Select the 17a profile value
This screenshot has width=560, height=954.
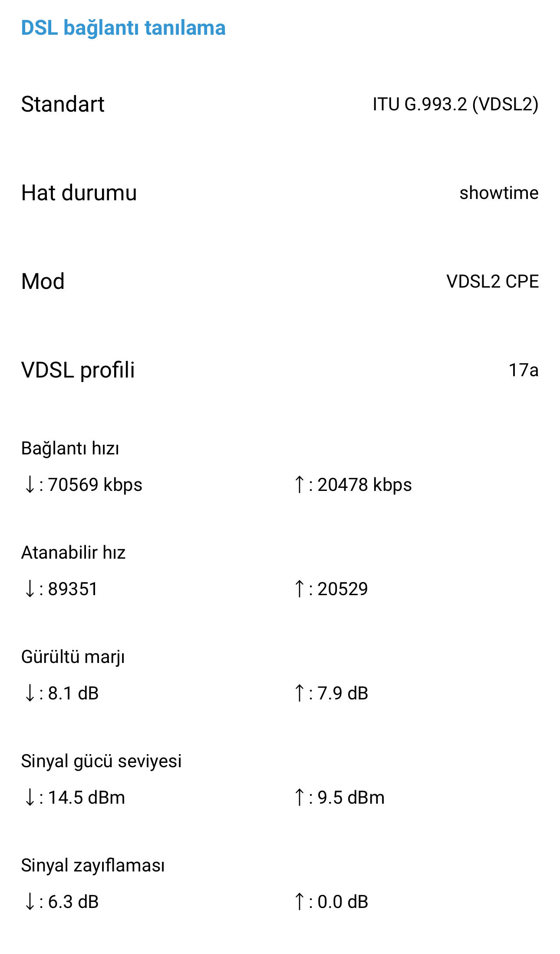(524, 370)
